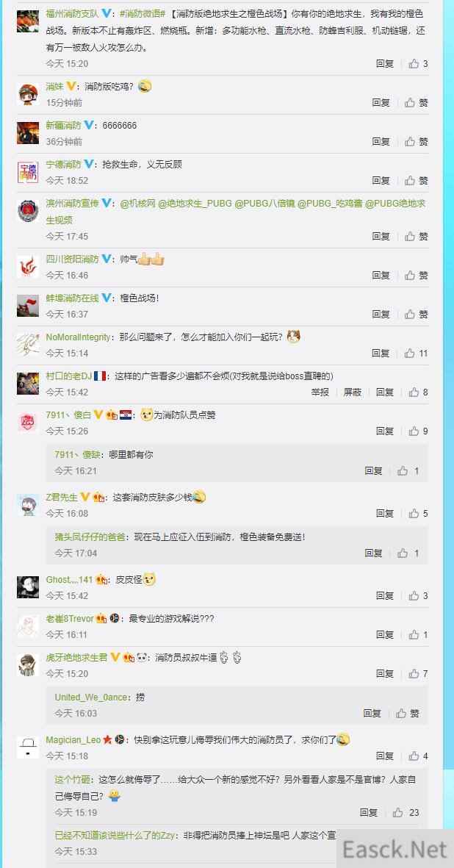454x868 pixels.
Task: Click thumbs-up on Z君先生's comment
Action: 418,514
